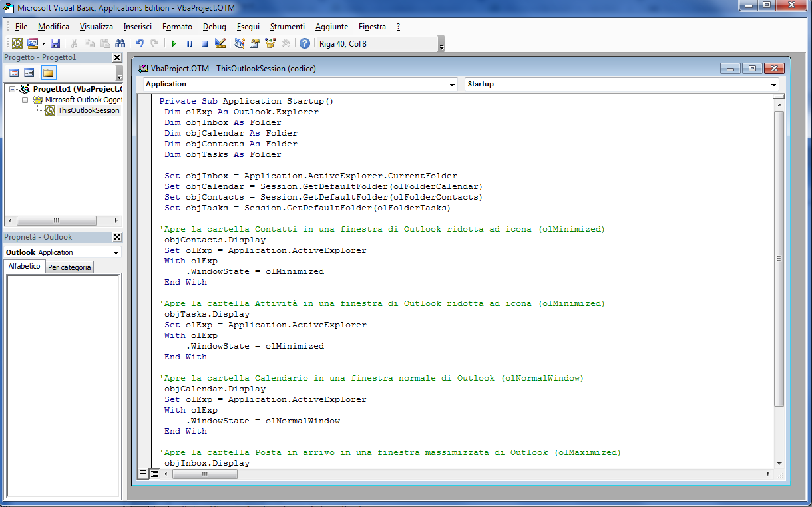Search code using the binoculars Trova icon
Screen dimensions: 812x507
tap(120, 42)
